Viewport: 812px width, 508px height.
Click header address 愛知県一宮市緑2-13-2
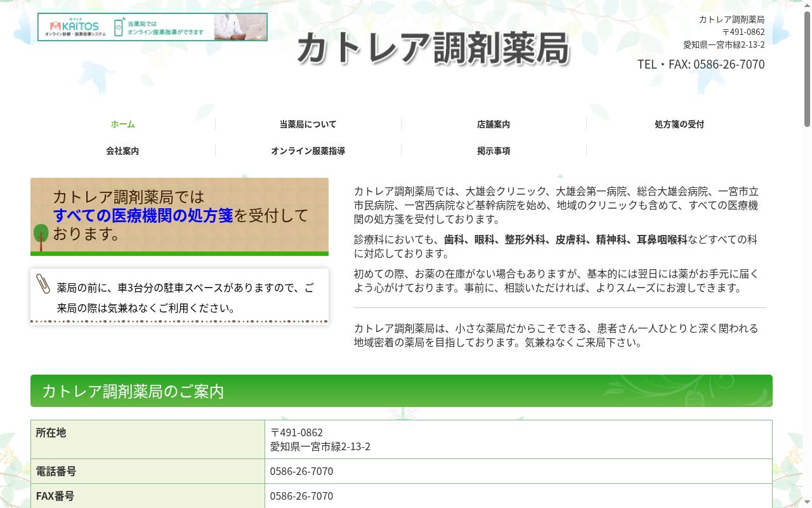pos(724,45)
